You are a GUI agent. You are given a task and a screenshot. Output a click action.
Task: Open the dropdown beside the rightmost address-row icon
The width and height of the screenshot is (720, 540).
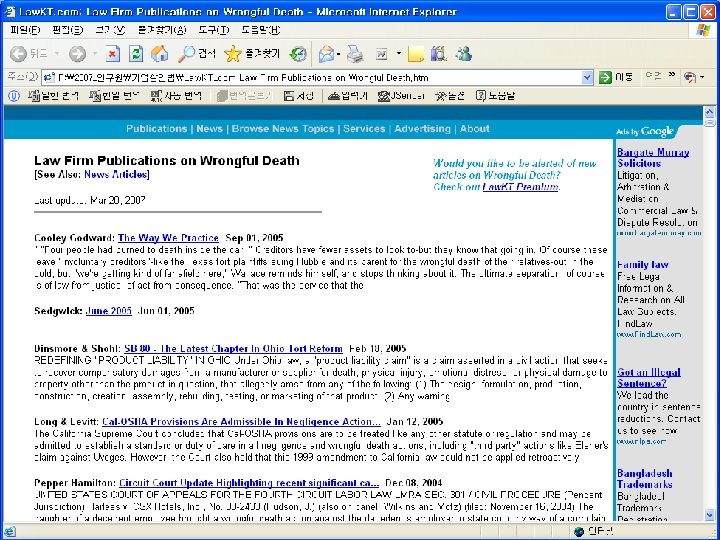click(702, 78)
